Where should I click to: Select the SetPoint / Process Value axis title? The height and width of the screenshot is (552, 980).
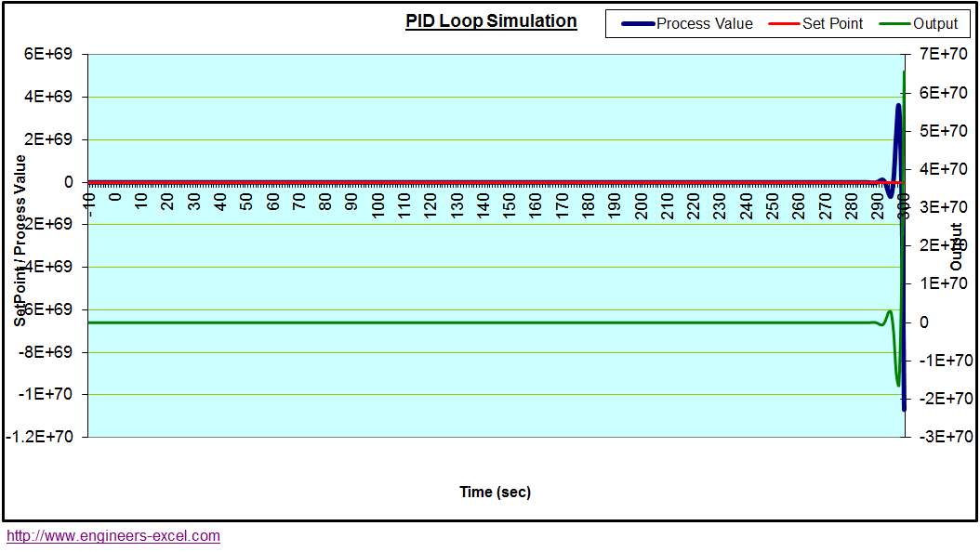pyautogui.click(x=20, y=241)
